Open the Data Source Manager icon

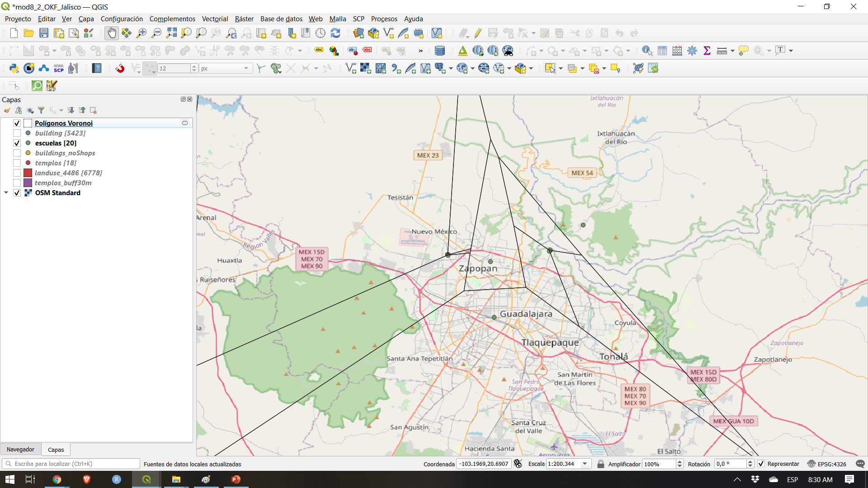359,33
